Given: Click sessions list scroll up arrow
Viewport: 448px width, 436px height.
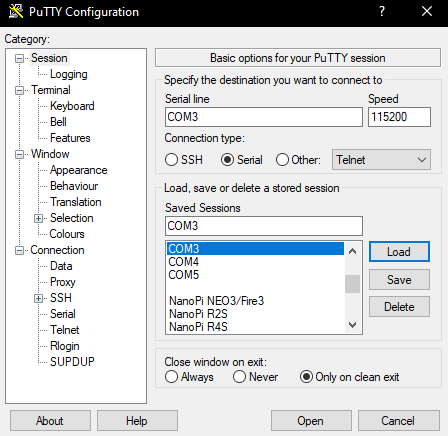Looking at the screenshot, I should 352,251.
